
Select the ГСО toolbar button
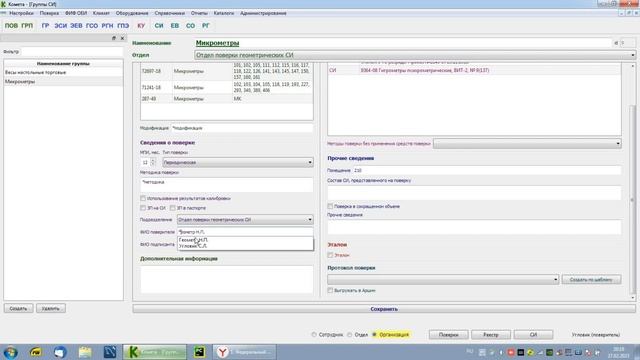coord(92,25)
